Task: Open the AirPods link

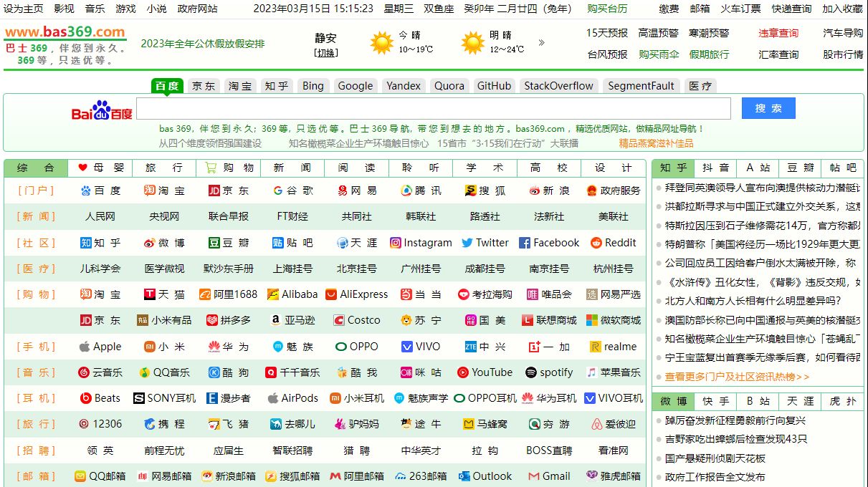Action: point(292,398)
